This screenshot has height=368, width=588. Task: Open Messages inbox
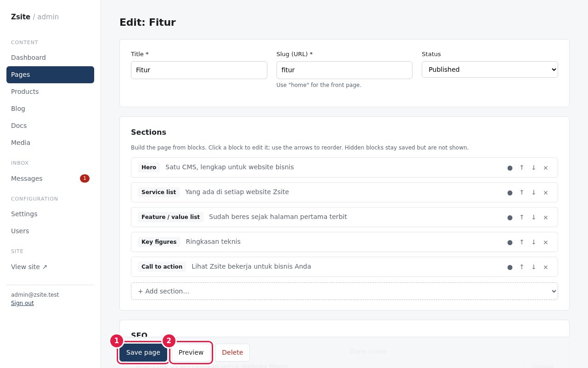50,178
